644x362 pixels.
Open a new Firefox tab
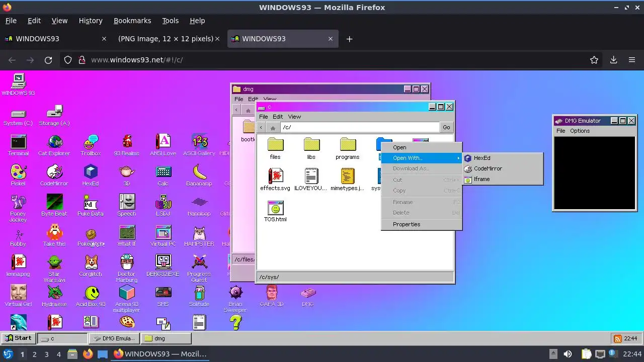349,39
